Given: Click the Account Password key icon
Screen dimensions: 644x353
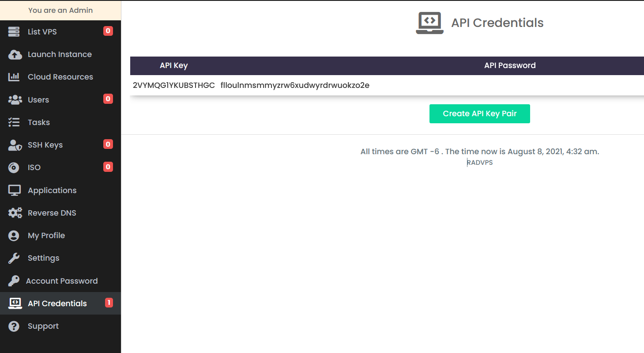Looking at the screenshot, I should [x=15, y=281].
